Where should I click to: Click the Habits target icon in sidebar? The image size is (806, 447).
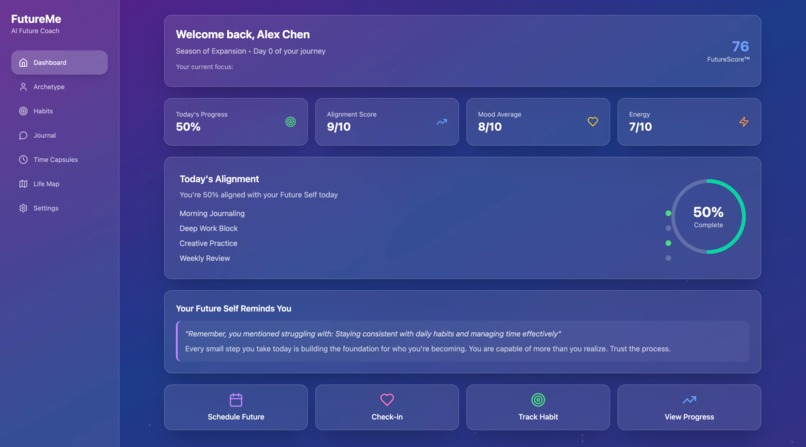(x=23, y=111)
